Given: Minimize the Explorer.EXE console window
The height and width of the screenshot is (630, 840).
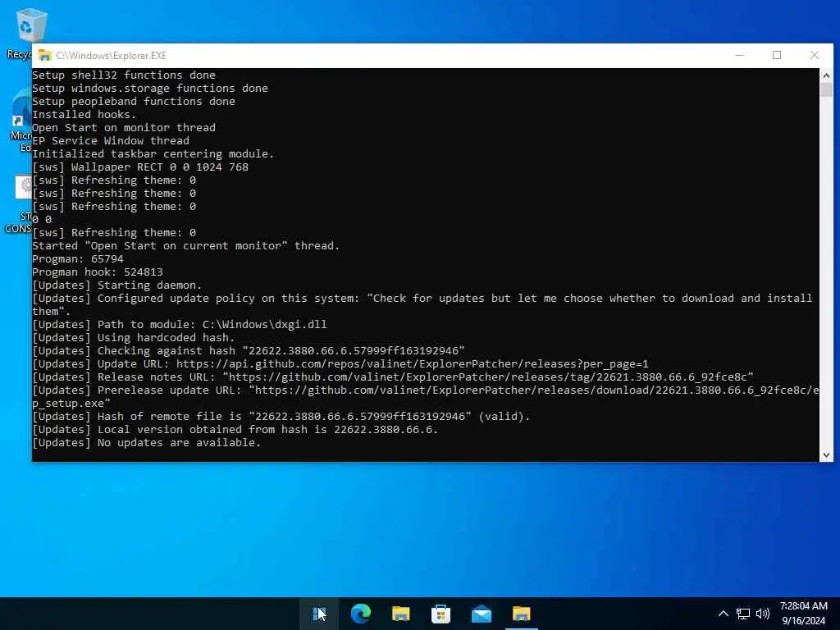Looking at the screenshot, I should point(740,55).
